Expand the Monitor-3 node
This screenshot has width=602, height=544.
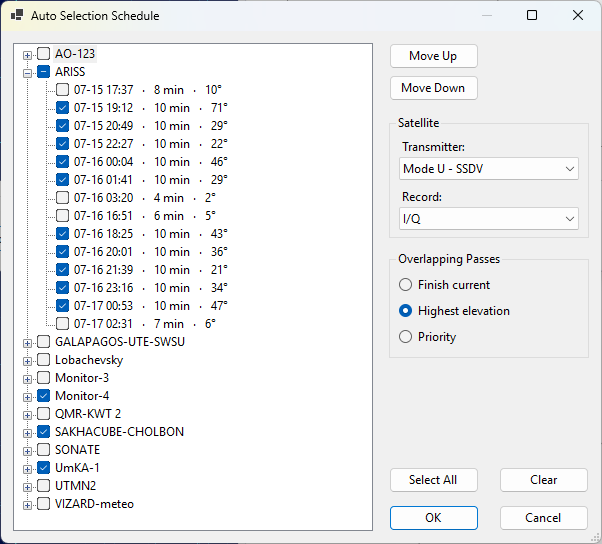27,379
